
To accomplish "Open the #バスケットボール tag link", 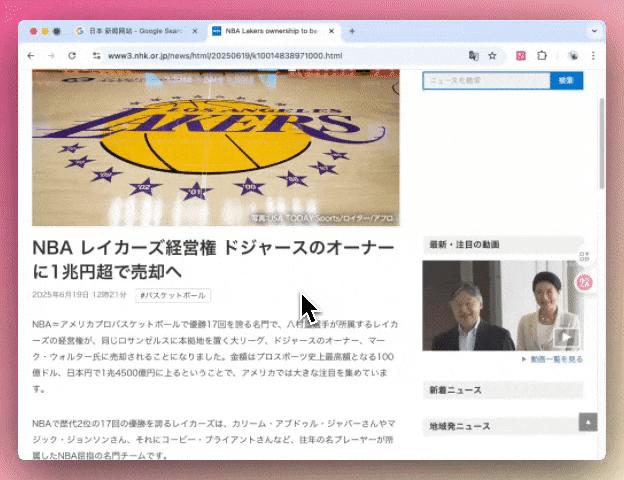I will pyautogui.click(x=173, y=295).
